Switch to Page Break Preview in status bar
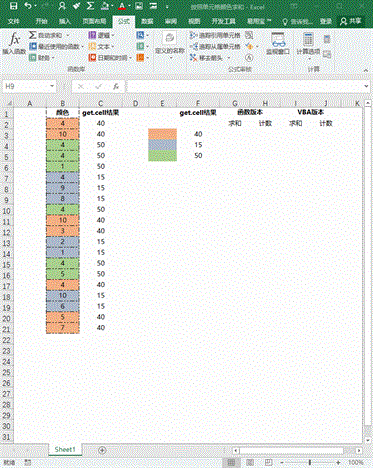373x468 pixels. [269, 462]
